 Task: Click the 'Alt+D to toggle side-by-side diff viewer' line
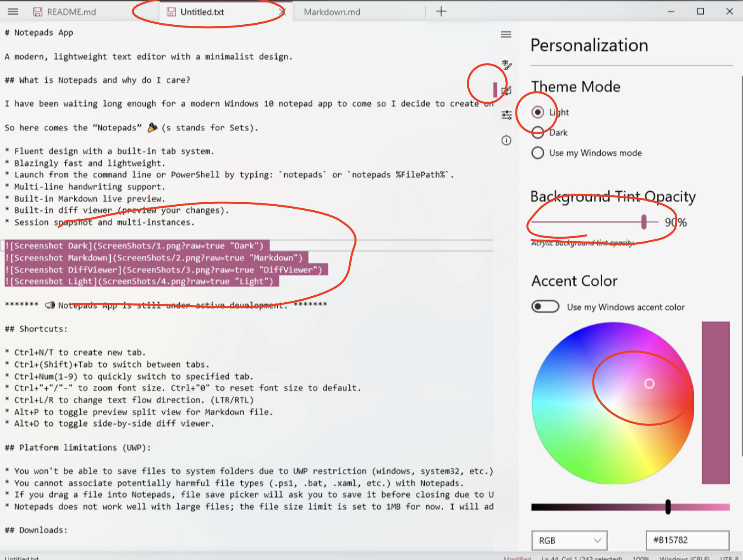pos(110,424)
